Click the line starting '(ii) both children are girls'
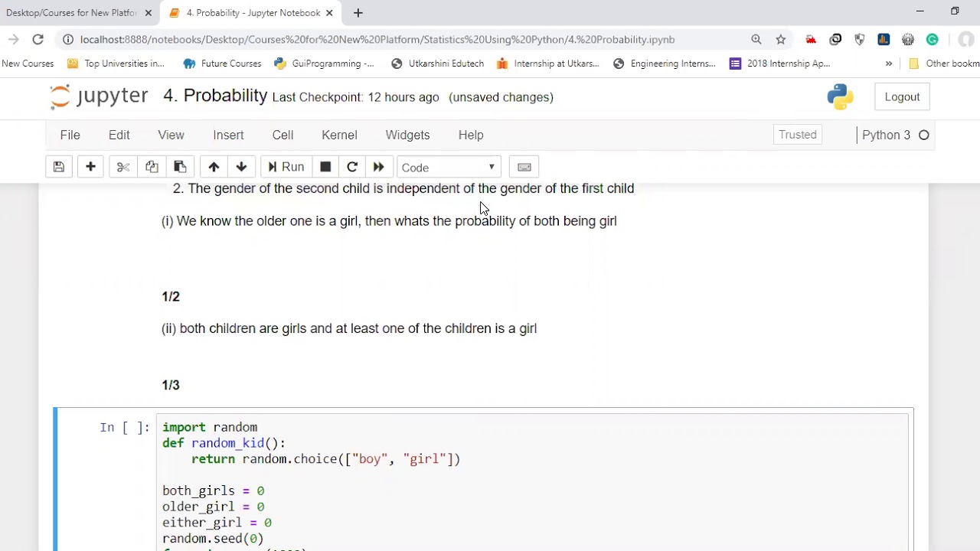980x551 pixels. tap(349, 328)
